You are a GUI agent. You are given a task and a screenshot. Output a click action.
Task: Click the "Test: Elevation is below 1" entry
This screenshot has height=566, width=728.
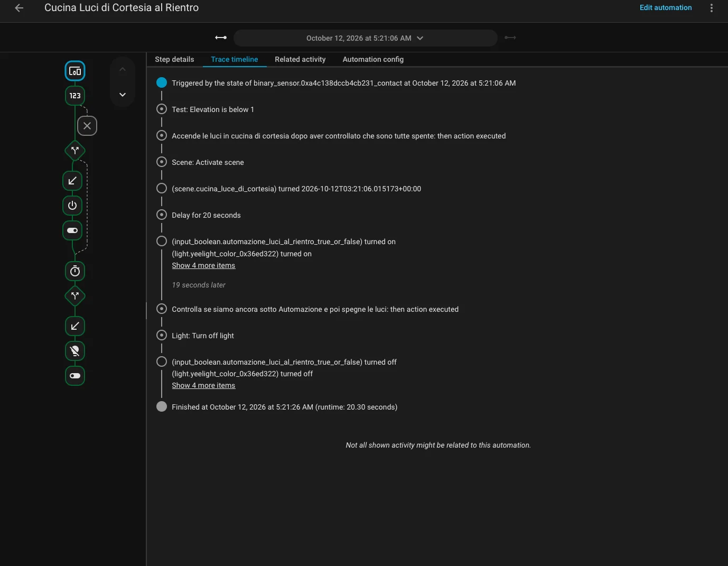[x=213, y=109]
